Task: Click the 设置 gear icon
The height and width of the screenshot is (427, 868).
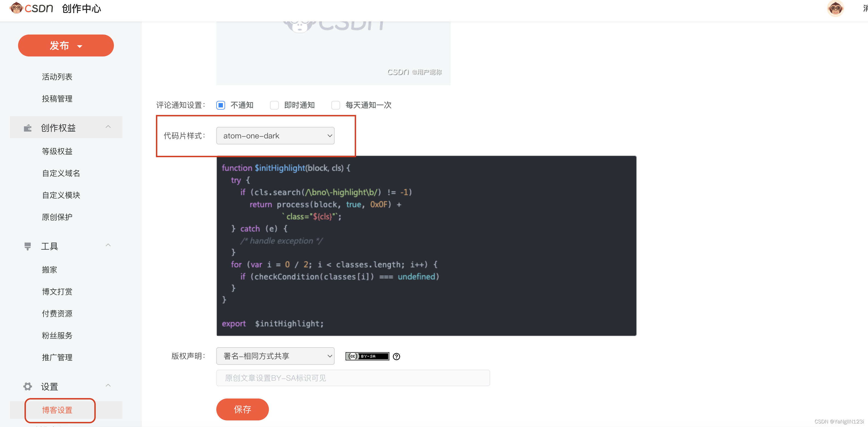Action: (28, 386)
